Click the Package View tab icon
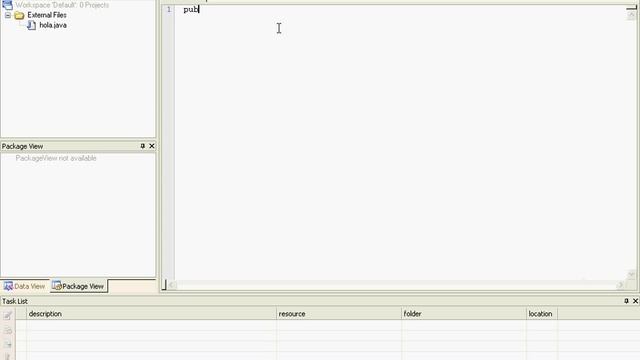The height and width of the screenshot is (360, 640). click(x=56, y=286)
